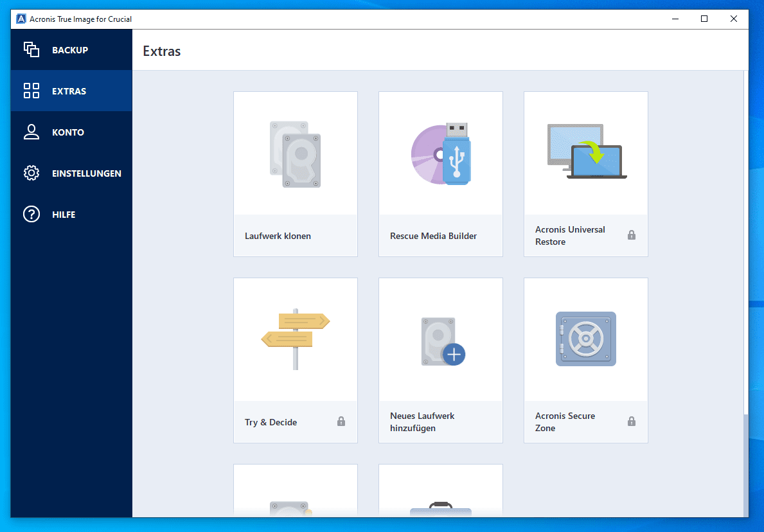Choose the Neues Laufwerk hinzufügen label

click(422, 422)
